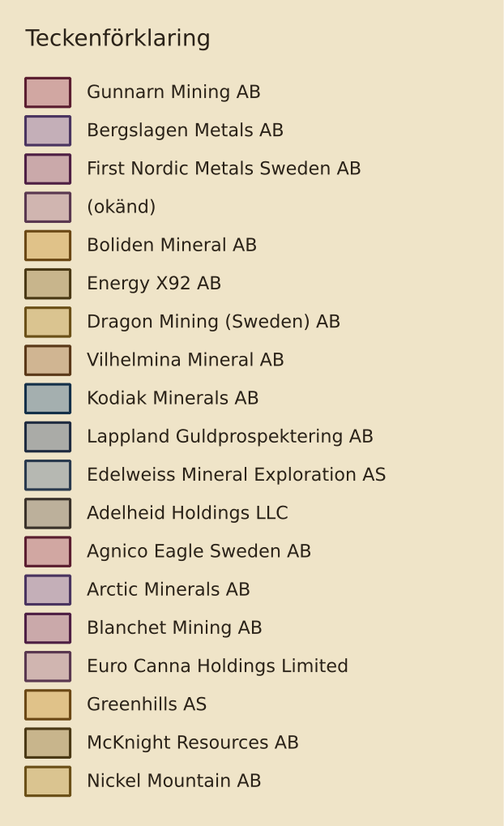Select the McKnight Resources AB label

193,743
